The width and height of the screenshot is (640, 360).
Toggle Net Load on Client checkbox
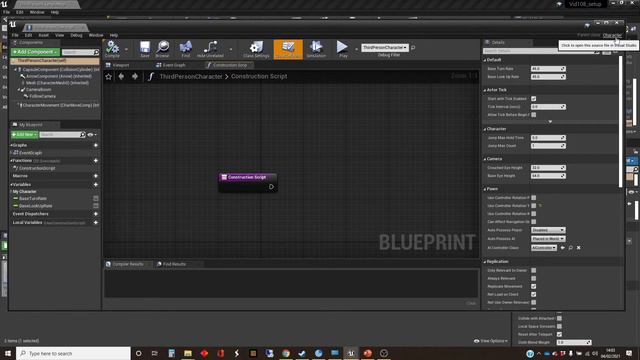click(533, 294)
